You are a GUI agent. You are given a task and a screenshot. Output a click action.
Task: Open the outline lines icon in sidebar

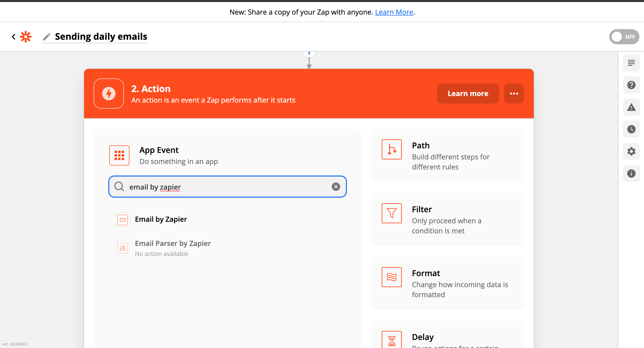(x=631, y=63)
